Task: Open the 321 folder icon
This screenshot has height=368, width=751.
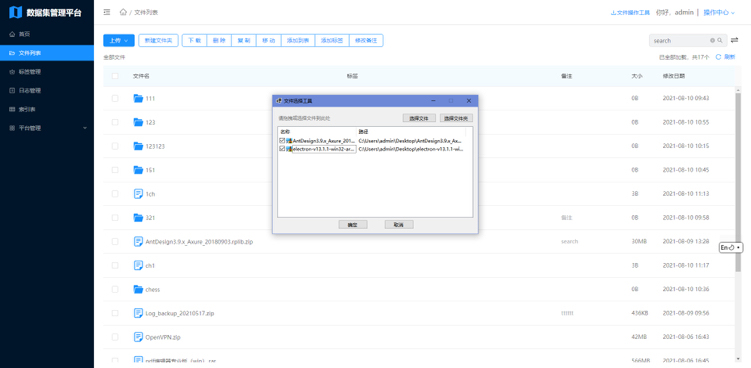Action: pyautogui.click(x=138, y=218)
